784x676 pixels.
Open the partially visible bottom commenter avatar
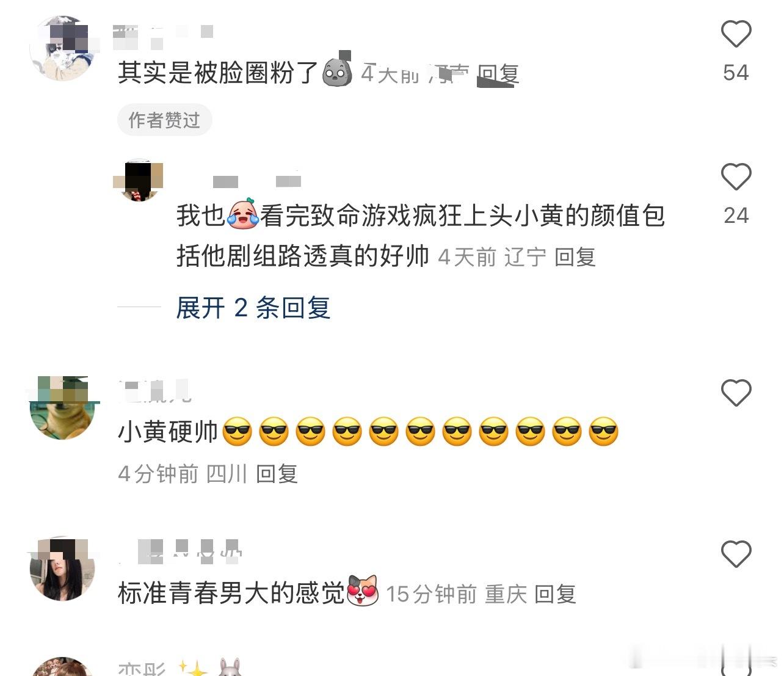[x=62, y=667]
